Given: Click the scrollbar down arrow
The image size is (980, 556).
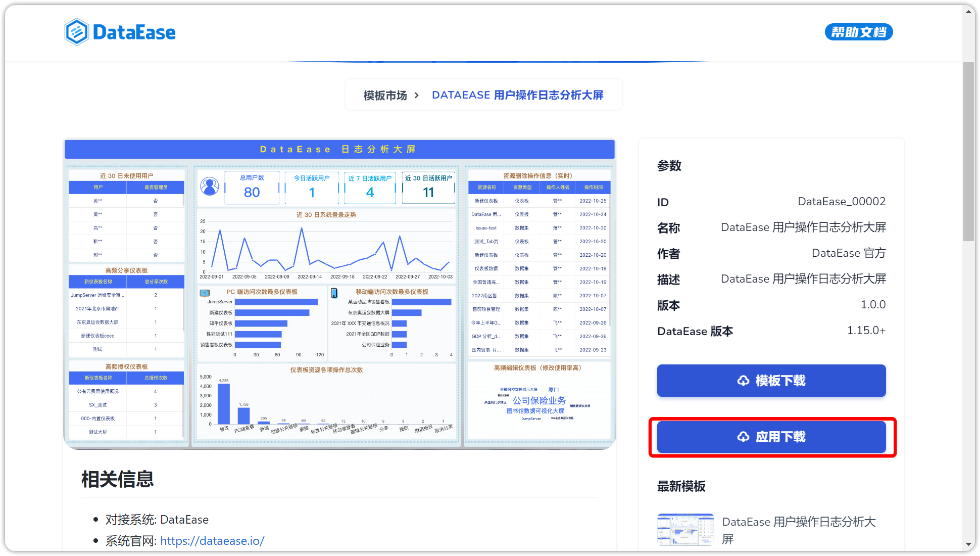Looking at the screenshot, I should coord(968,544).
